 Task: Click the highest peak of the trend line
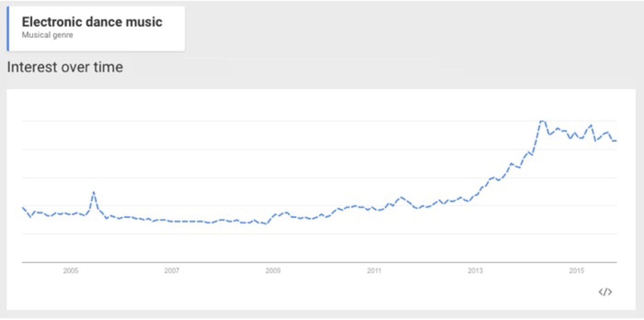(x=542, y=121)
